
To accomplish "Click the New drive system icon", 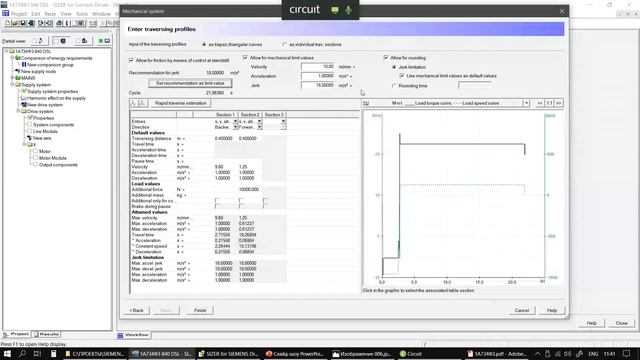I will tap(24, 104).
